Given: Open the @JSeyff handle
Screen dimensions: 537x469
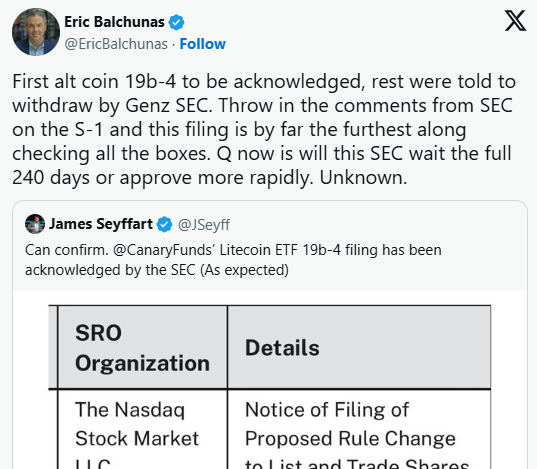Looking at the screenshot, I should tap(204, 225).
